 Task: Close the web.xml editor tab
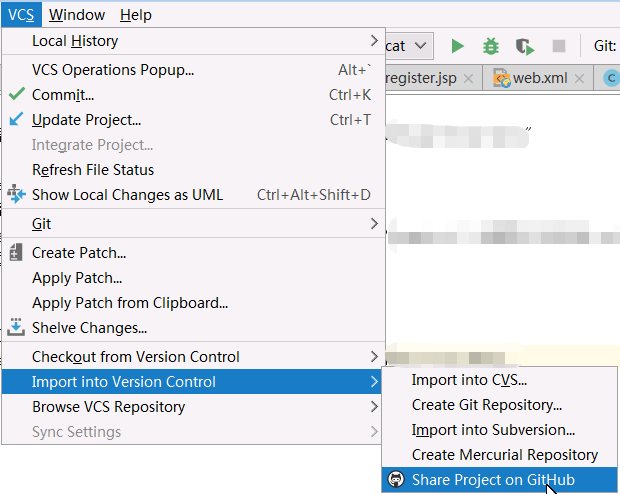tap(579, 78)
